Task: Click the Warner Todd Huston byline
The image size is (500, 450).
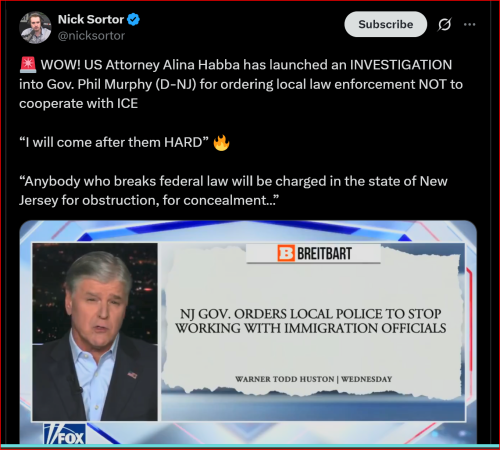Action: click(x=313, y=379)
